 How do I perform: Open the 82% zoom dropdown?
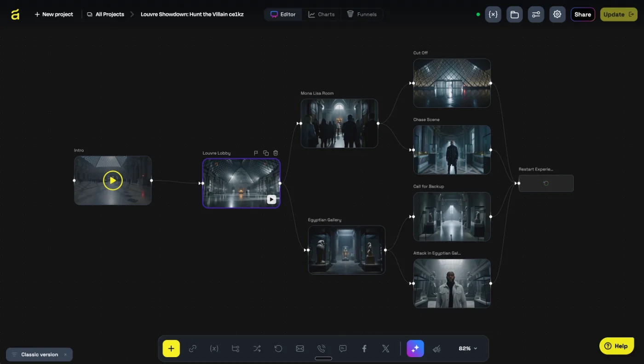pyautogui.click(x=468, y=348)
